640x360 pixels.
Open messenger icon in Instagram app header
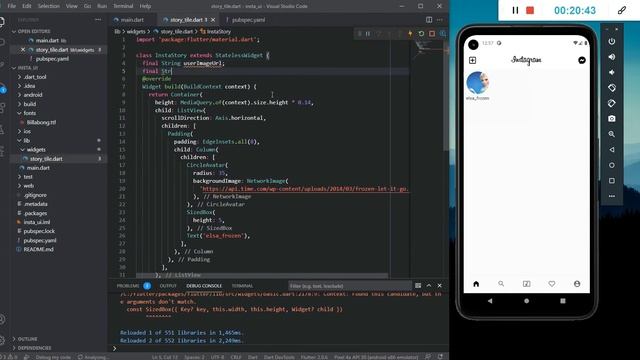[x=582, y=60]
